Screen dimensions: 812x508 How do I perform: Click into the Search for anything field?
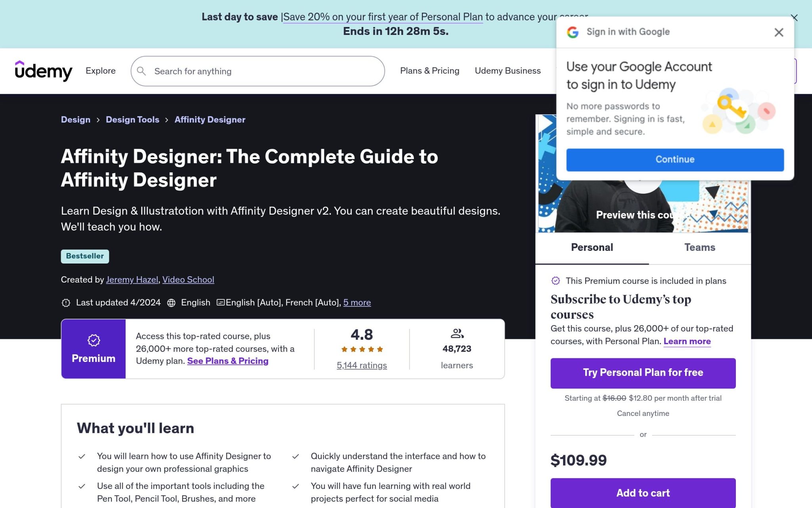coord(258,71)
